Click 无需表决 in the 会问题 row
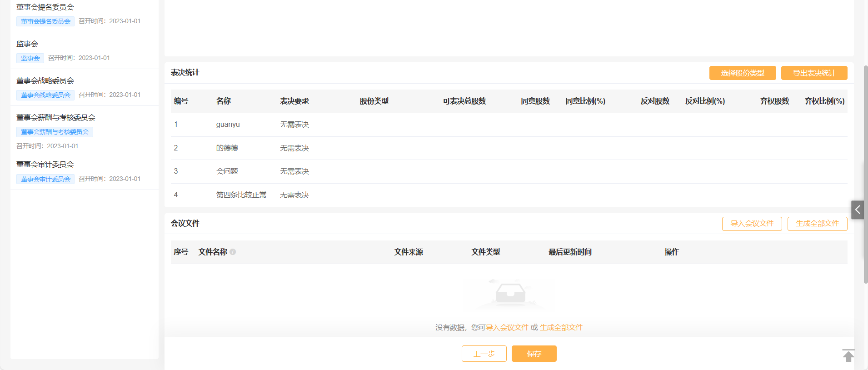 click(x=294, y=171)
